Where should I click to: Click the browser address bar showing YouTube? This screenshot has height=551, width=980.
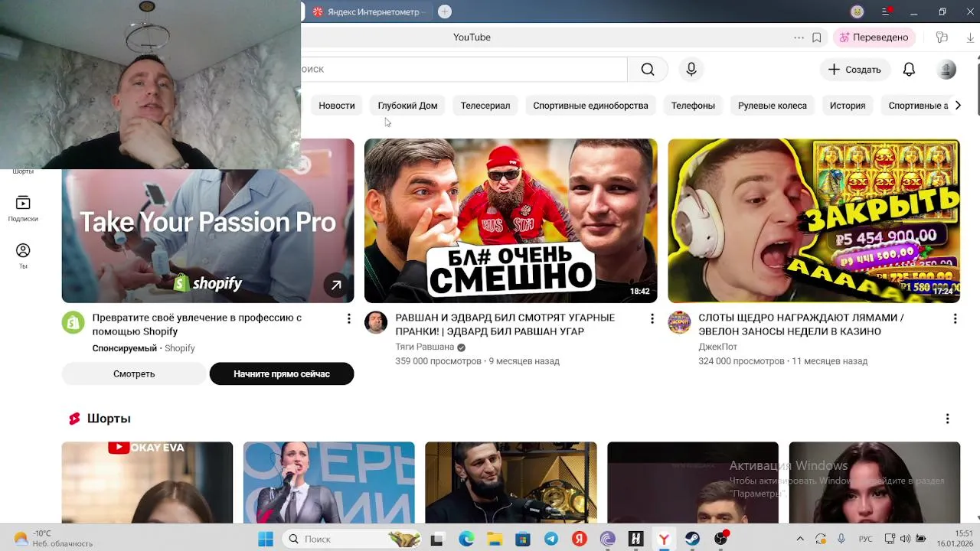tap(472, 37)
